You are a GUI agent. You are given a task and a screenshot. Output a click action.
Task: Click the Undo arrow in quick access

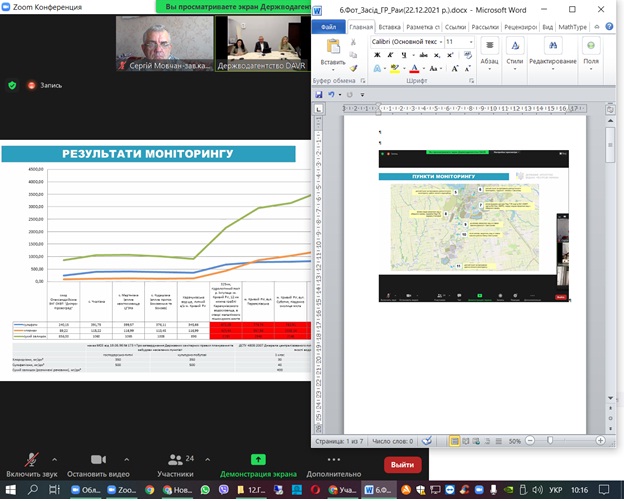coord(331,95)
